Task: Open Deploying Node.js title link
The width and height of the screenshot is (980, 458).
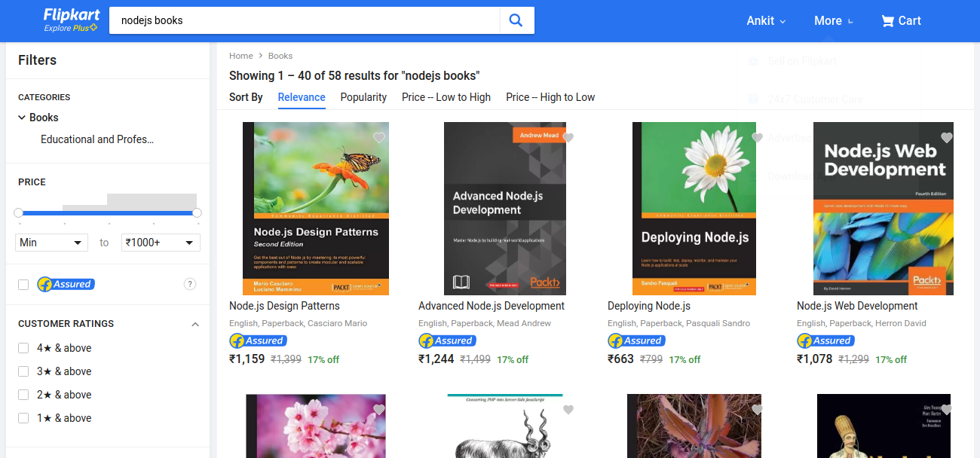Action: tap(649, 306)
